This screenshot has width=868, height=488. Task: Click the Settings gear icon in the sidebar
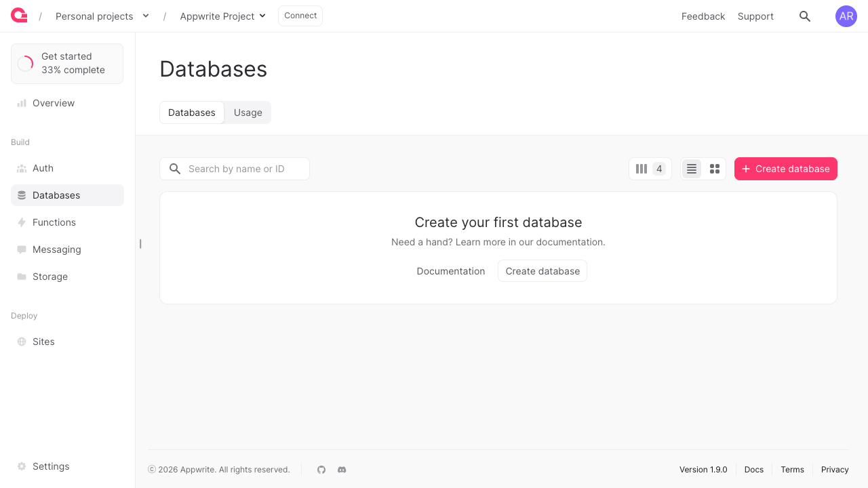22,466
